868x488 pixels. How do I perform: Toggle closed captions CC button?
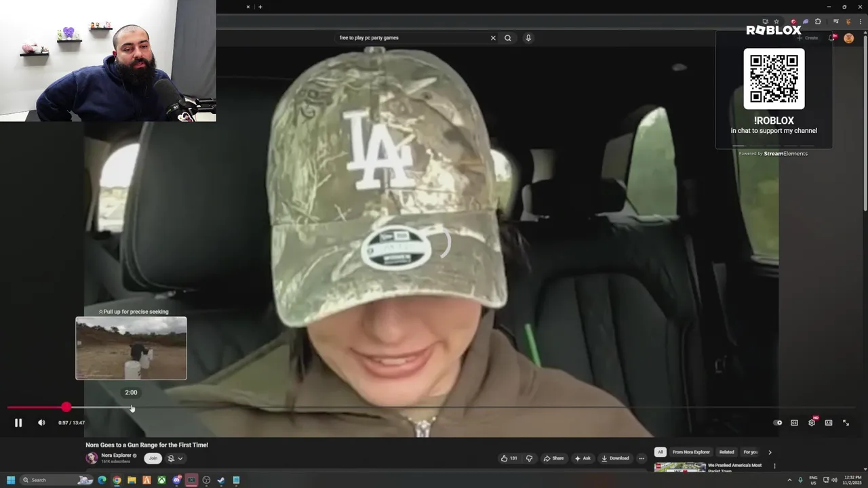(794, 423)
